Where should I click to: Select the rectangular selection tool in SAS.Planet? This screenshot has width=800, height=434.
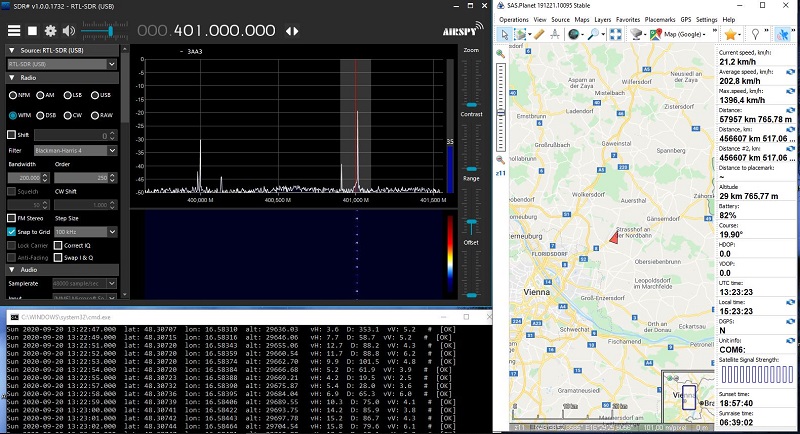click(520, 35)
